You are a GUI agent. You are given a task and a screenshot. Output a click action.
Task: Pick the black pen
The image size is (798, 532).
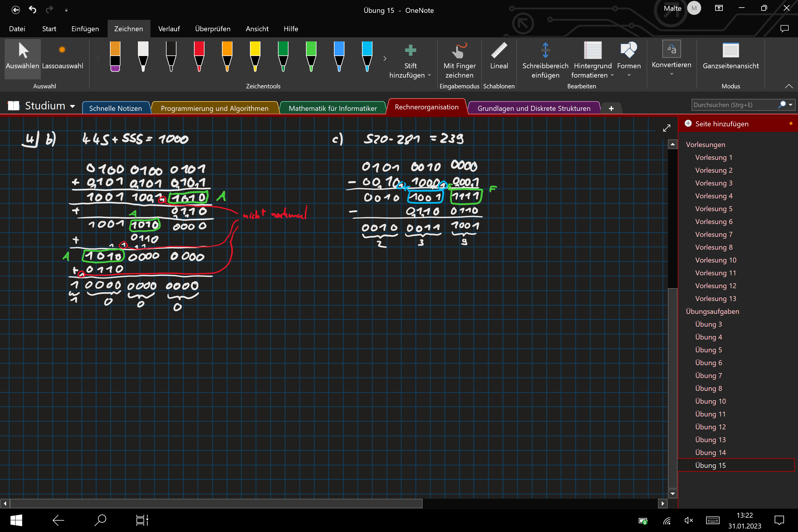pyautogui.click(x=171, y=56)
